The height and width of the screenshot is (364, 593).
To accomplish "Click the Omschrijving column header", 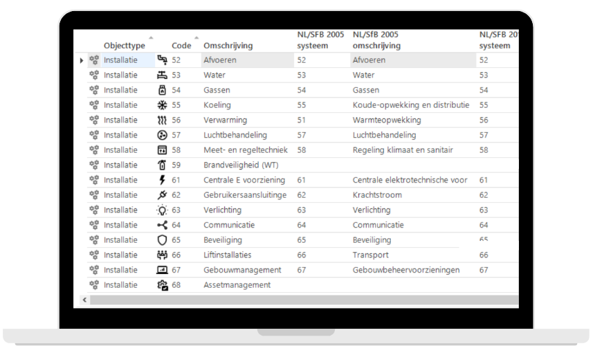I will point(228,46).
